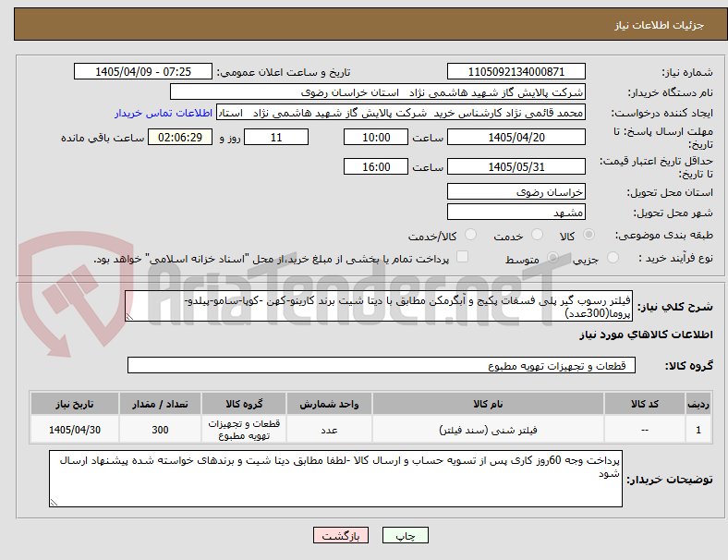Select the جزیی purchase type radio
Image resolution: width=728 pixels, height=560 pixels.
pos(613,258)
